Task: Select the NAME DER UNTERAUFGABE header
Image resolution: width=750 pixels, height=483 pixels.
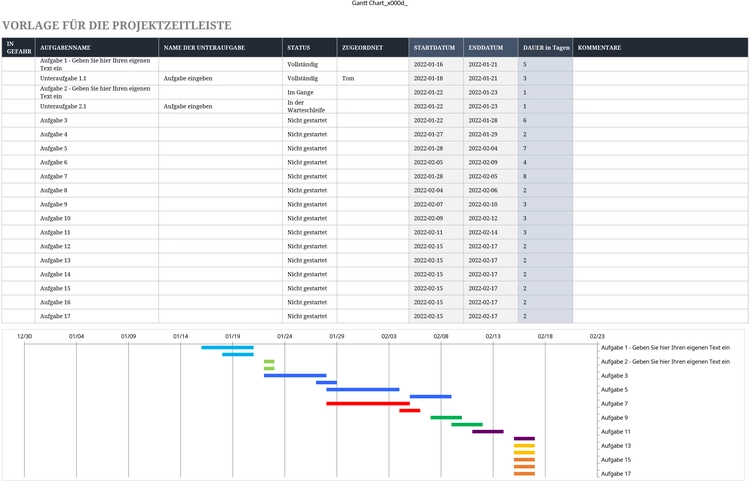Action: pos(221,47)
